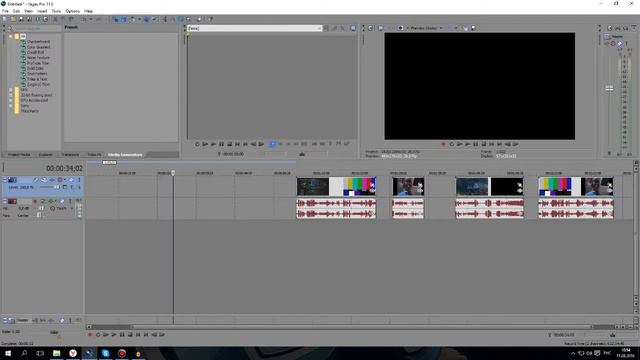Click Split Screen View in preview toolbar
The image size is (640, 360).
tap(401, 28)
